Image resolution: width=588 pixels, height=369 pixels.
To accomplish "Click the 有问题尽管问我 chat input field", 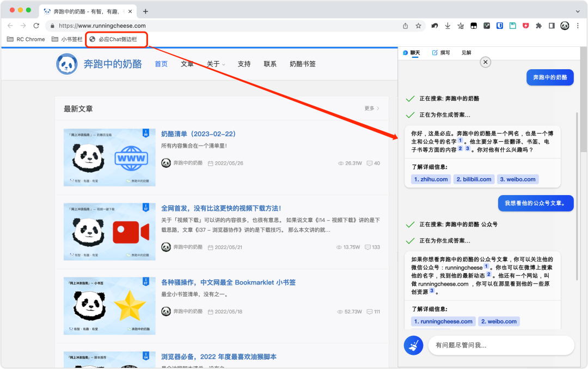I will (x=501, y=345).
